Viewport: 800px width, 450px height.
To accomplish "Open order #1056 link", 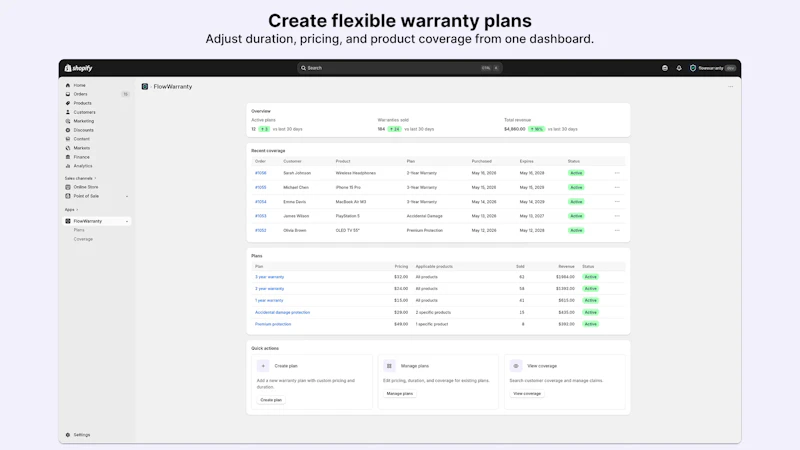I will pos(261,173).
